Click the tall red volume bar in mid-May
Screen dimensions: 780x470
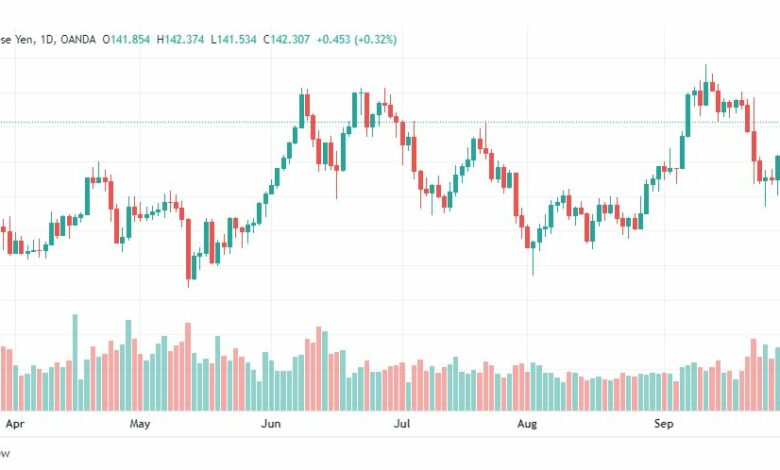pyautogui.click(x=188, y=367)
